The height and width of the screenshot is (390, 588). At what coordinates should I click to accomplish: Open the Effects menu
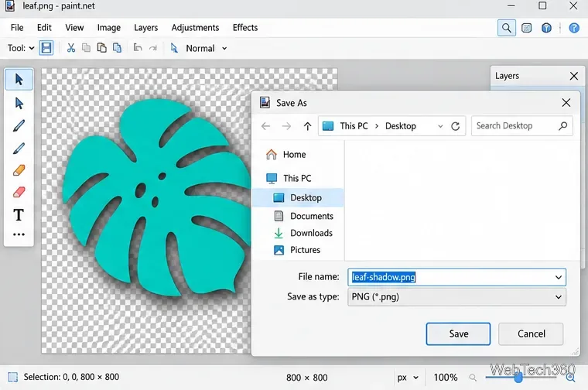245,28
